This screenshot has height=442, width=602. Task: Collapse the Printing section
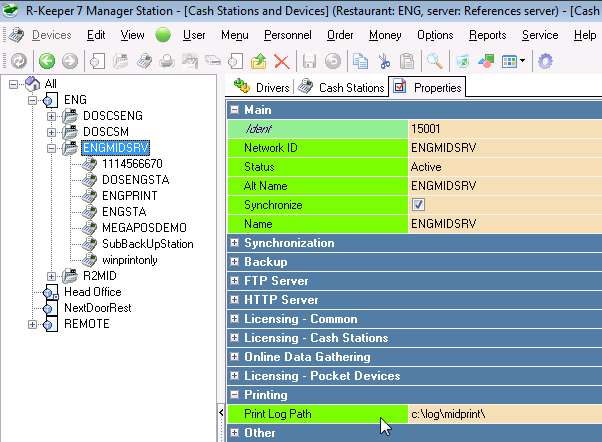click(x=234, y=394)
